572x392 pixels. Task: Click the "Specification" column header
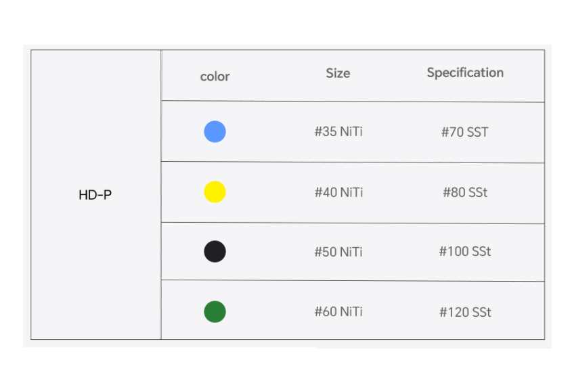[465, 72]
